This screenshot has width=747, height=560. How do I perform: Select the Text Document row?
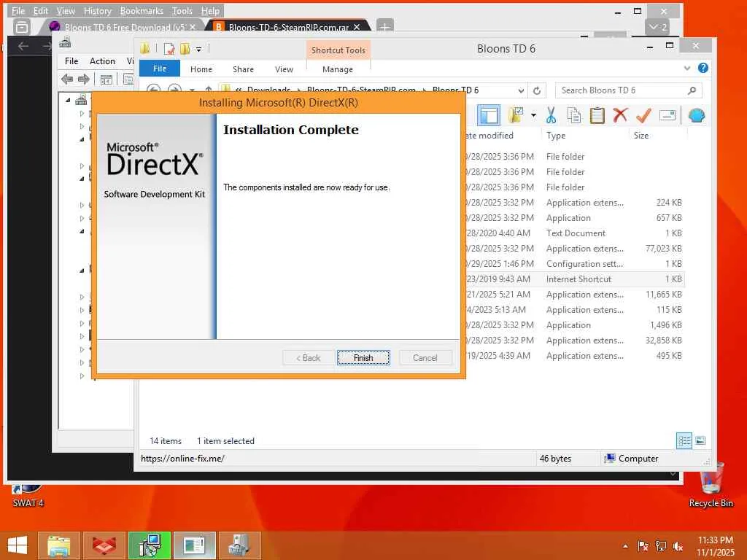[573, 233]
